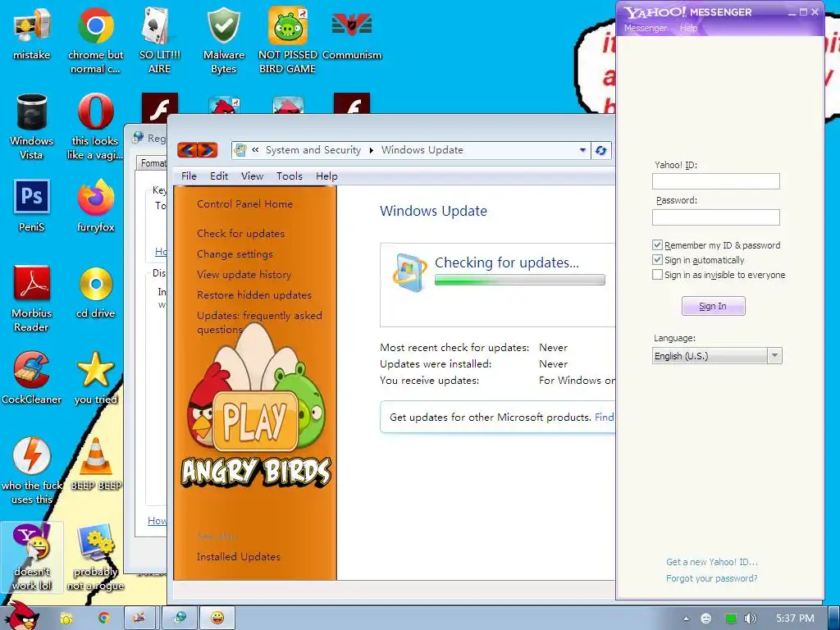The image size is (840, 630).
Task: Click Find link for other Microsoft products
Action: 605,417
